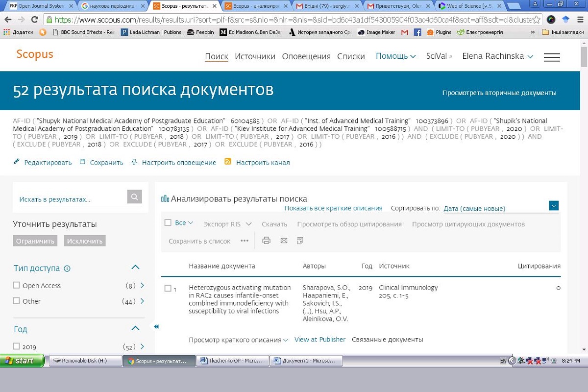Screen dimensions: 588x392
Task: Open the Экспорт RIS dropdown
Action: 227,224
